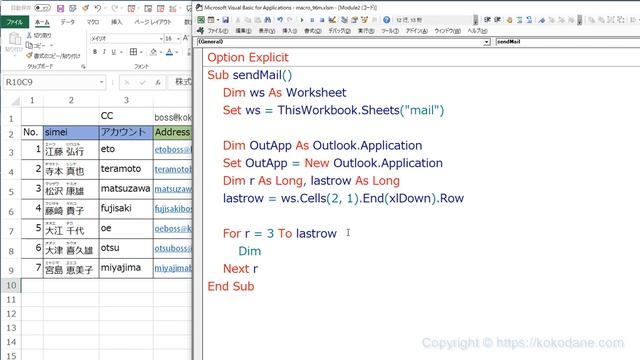Open the ファイル menu in VBA editor

pos(218,31)
